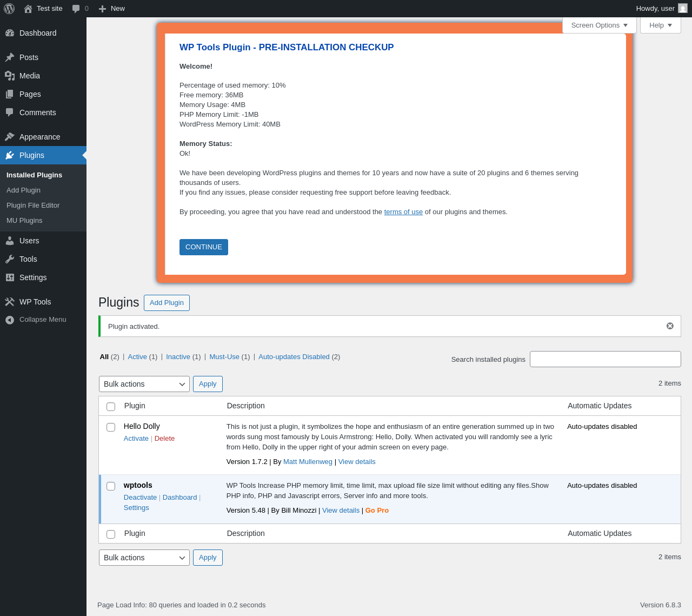The width and height of the screenshot is (692, 616).
Task: Click the Appearance paintbrush icon
Action: point(10,137)
